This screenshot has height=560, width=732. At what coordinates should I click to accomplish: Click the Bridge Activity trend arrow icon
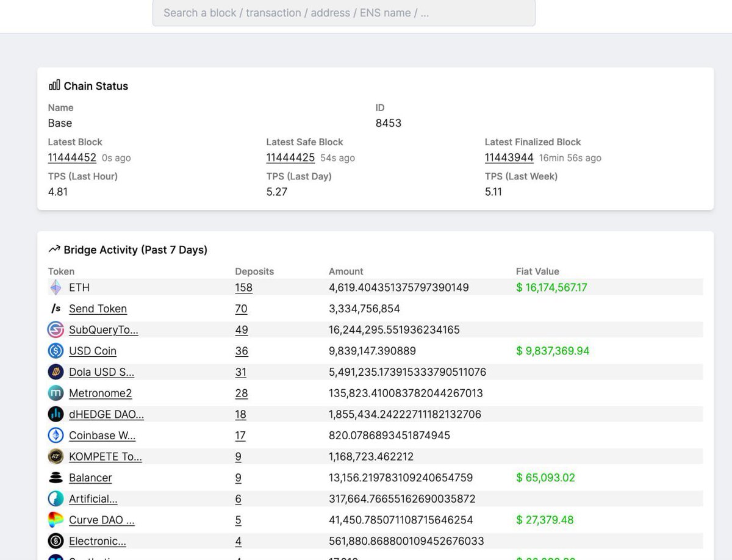point(54,249)
